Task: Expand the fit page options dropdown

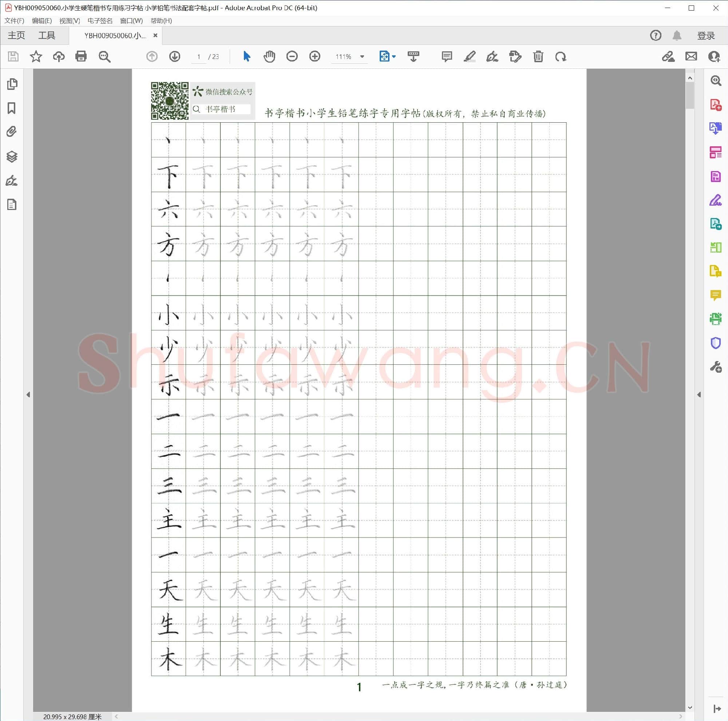Action: (x=394, y=56)
